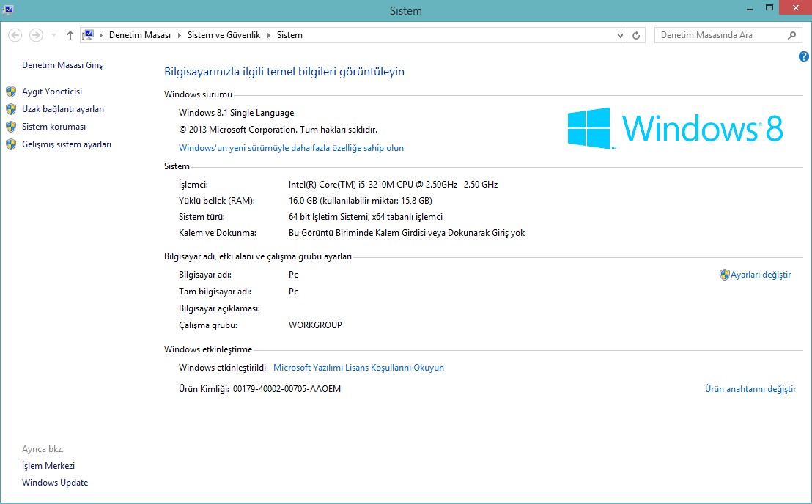This screenshot has height=504, width=812.
Task: Open İşlem Merkezi
Action: (48, 466)
